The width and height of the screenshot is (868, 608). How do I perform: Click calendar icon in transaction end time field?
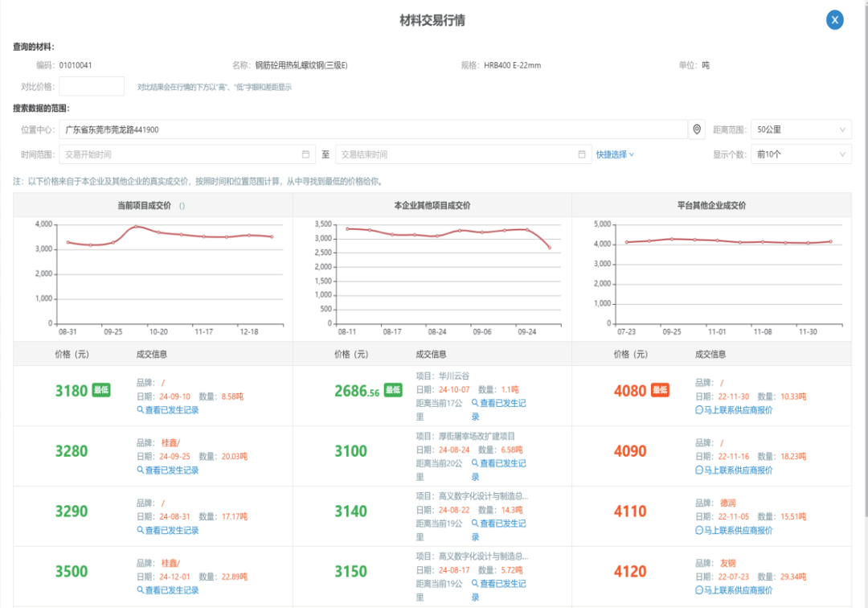[x=581, y=154]
